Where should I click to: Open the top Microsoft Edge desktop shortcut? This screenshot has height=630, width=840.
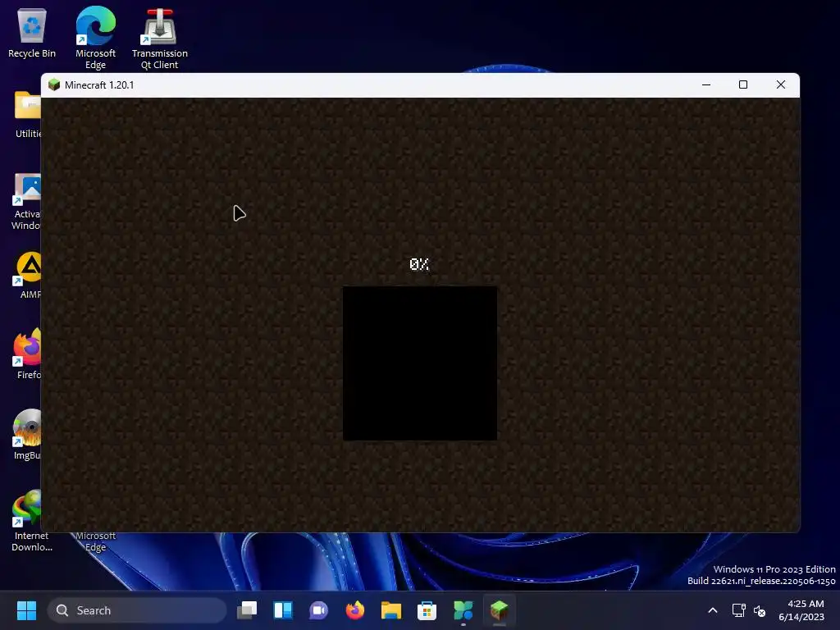pos(95,38)
